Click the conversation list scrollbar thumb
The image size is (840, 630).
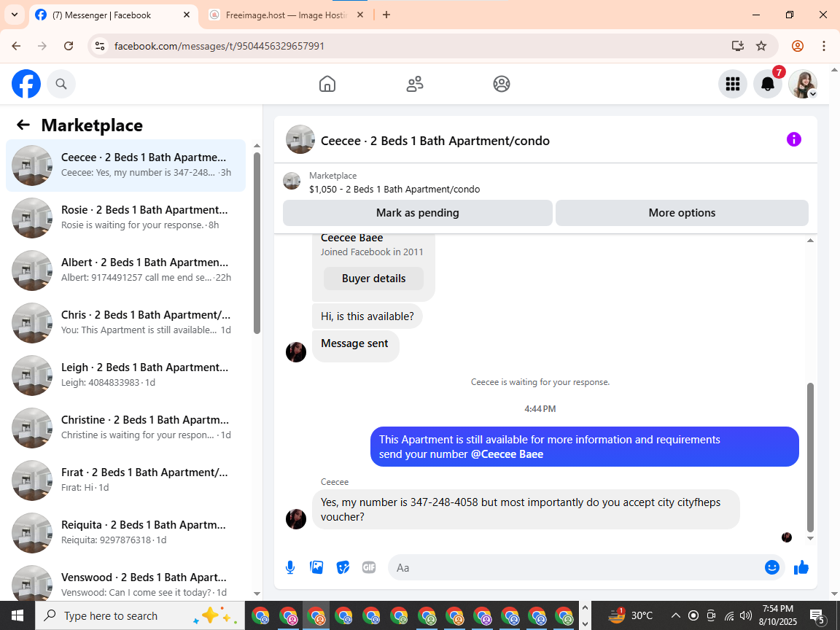point(257,243)
